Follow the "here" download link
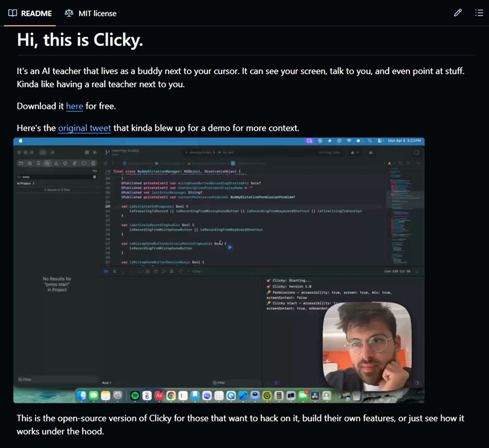 click(x=74, y=106)
